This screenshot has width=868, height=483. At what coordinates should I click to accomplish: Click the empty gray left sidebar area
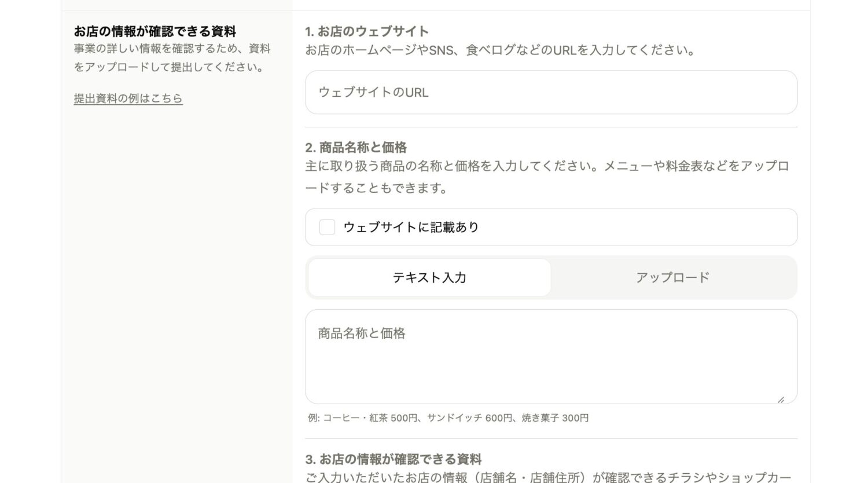[176, 290]
